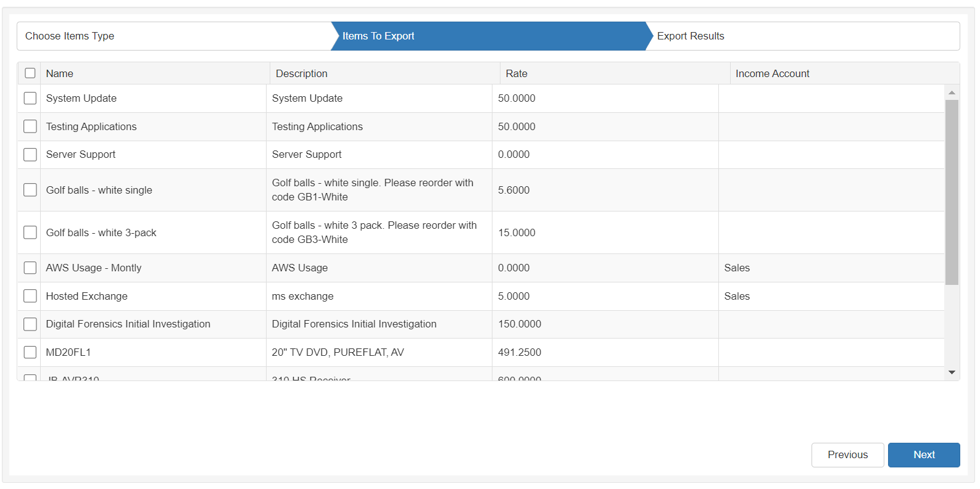Check the select-all checkbox in header
980x489 pixels.
click(x=30, y=73)
